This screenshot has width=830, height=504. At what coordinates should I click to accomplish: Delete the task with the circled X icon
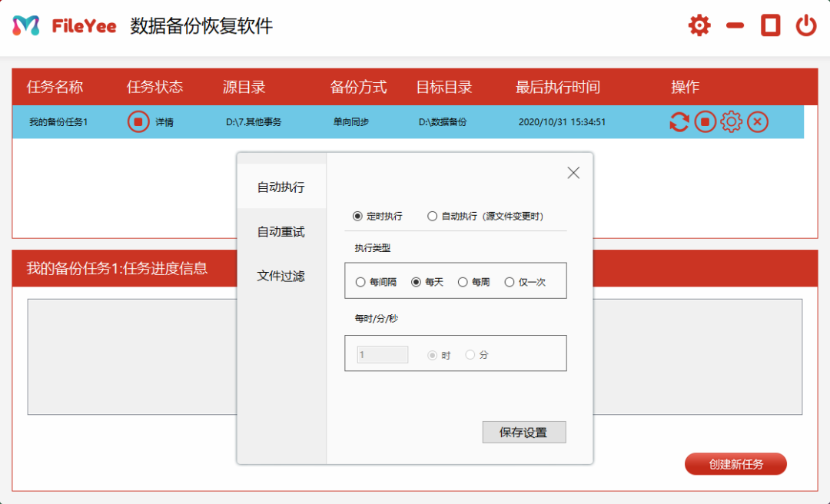758,122
